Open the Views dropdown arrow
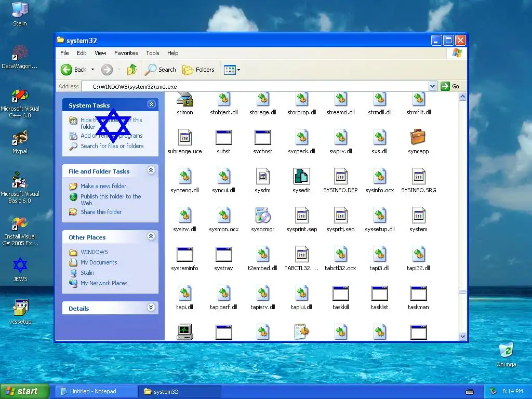532x399 pixels. pos(238,70)
